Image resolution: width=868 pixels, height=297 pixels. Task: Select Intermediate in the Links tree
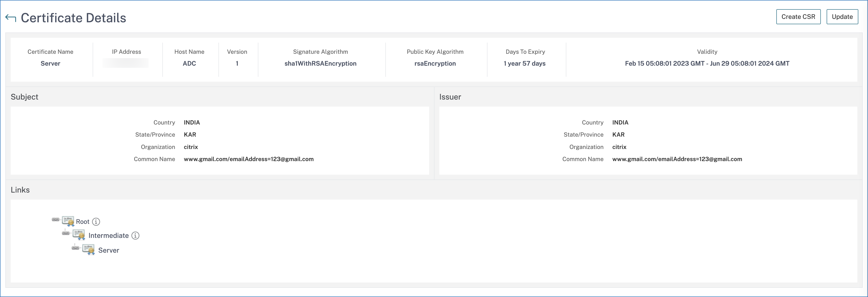108,235
